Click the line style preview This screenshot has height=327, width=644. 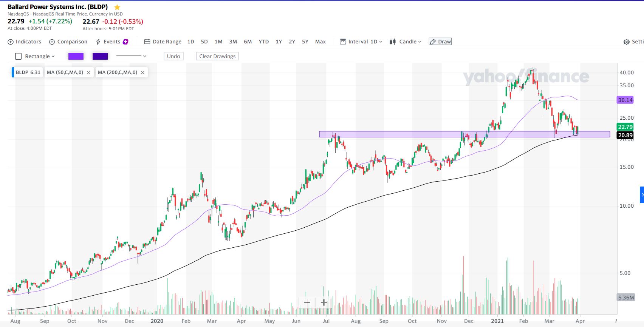128,56
